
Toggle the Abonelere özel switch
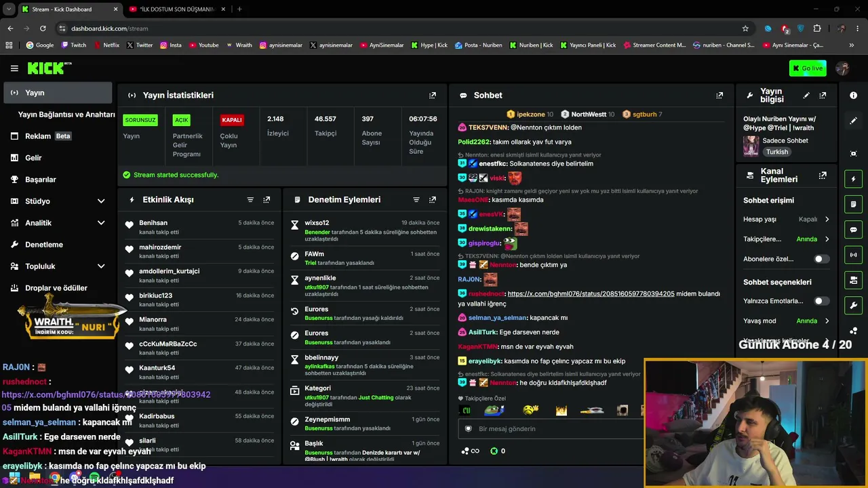click(x=821, y=259)
